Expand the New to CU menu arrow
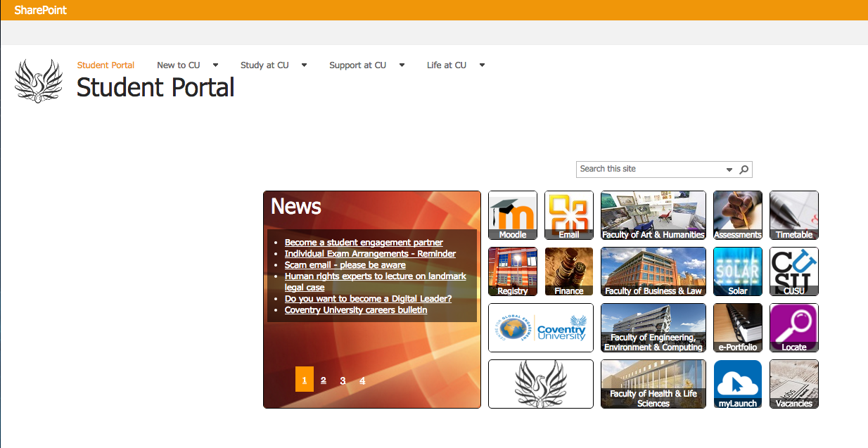 tap(215, 65)
